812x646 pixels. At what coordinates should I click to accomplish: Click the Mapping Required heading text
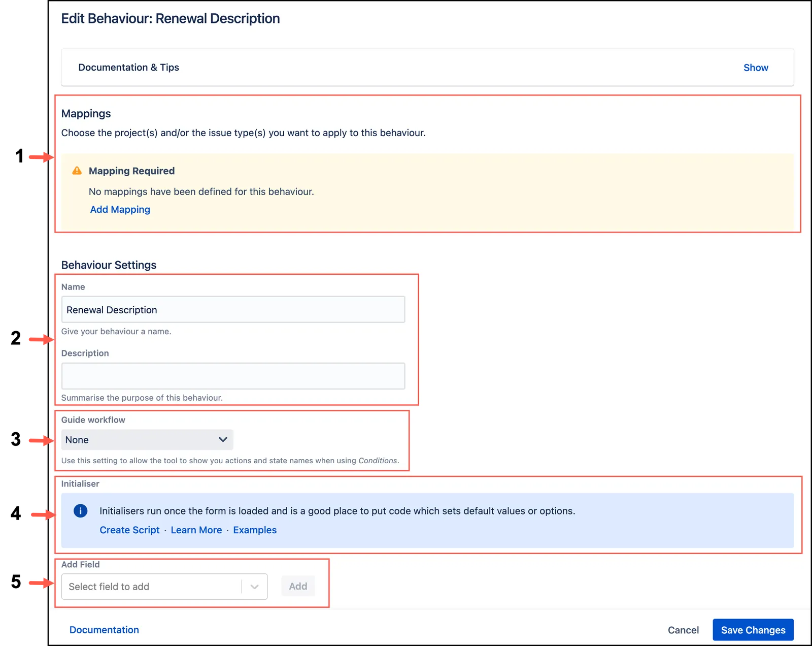click(131, 171)
